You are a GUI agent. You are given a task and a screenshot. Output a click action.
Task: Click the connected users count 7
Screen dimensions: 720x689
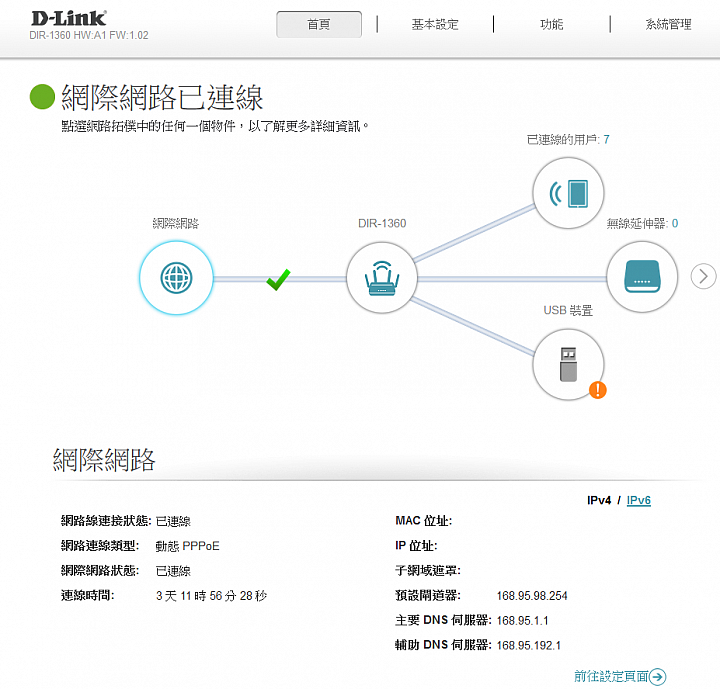607,139
